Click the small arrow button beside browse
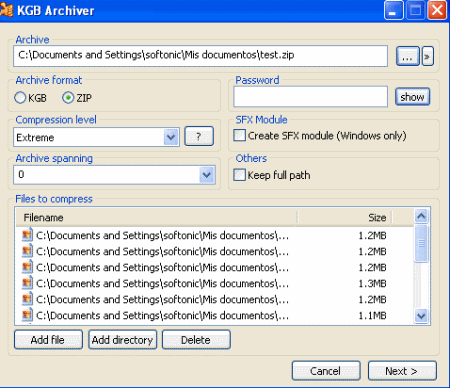Screen dimensions: 450x388 (428, 56)
